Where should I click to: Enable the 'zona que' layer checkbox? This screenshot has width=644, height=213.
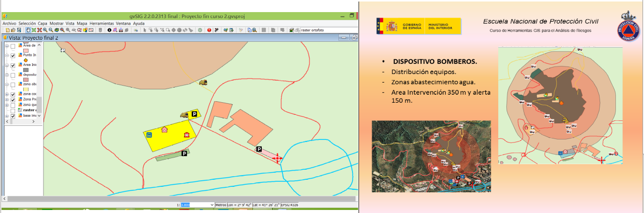[13, 106]
